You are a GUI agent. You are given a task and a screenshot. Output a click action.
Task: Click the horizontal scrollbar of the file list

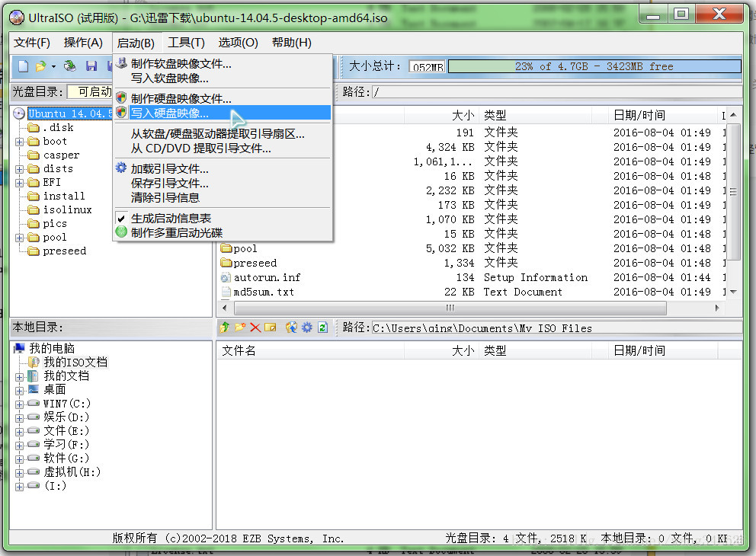[450, 308]
